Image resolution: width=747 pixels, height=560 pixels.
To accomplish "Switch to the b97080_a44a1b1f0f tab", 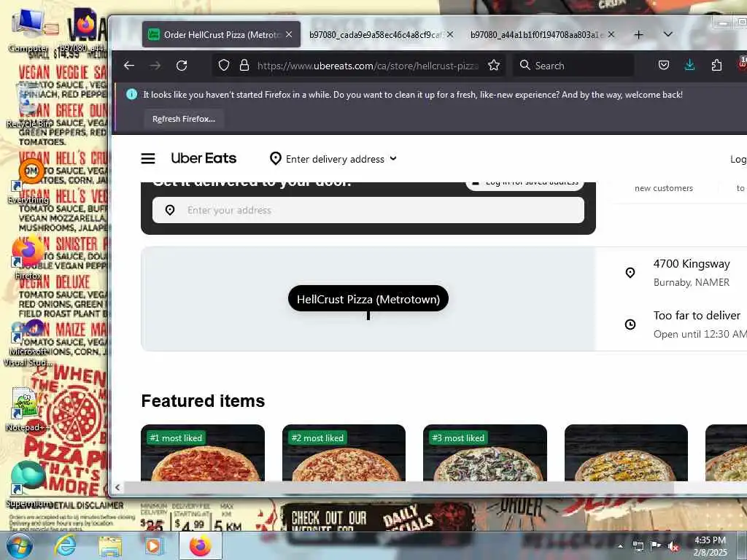I will click(536, 34).
